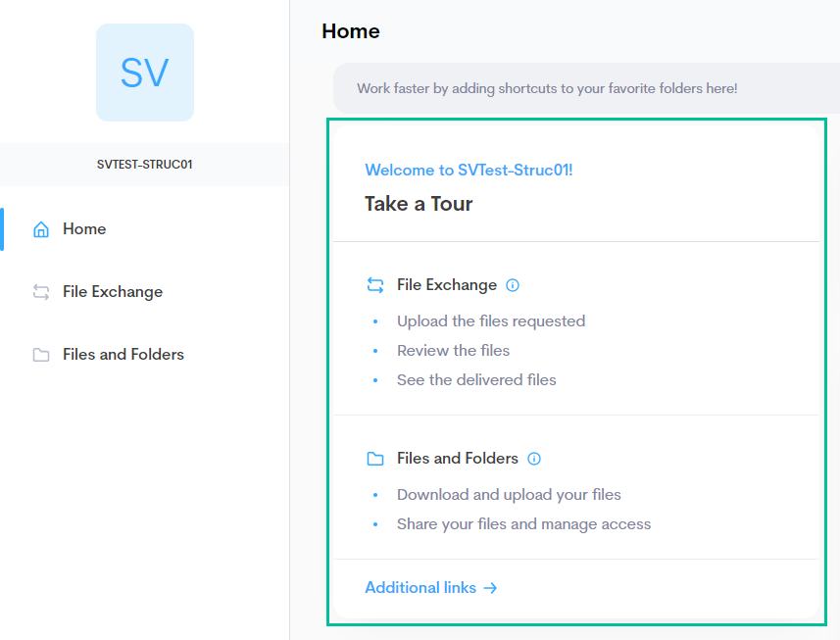
Task: Click the blue exchange arrows icon in tour card
Action: click(x=375, y=285)
